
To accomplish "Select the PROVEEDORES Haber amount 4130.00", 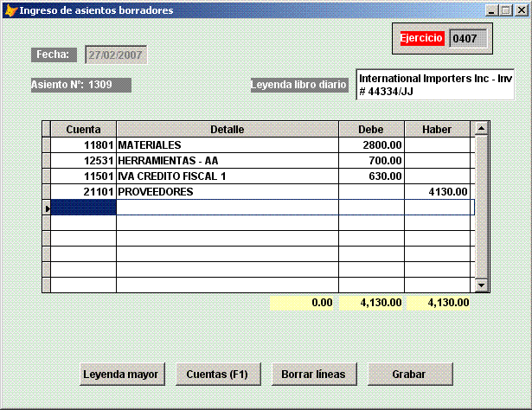I will (439, 192).
